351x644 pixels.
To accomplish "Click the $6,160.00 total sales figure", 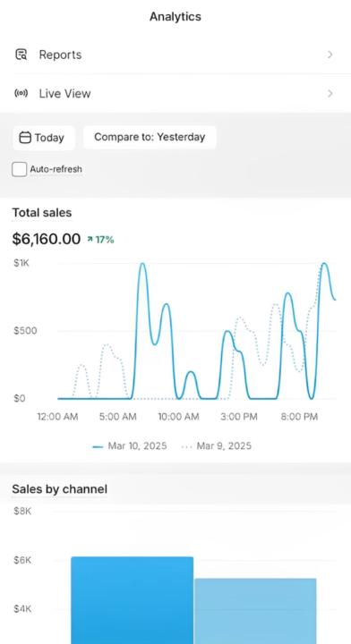I will point(46,239).
